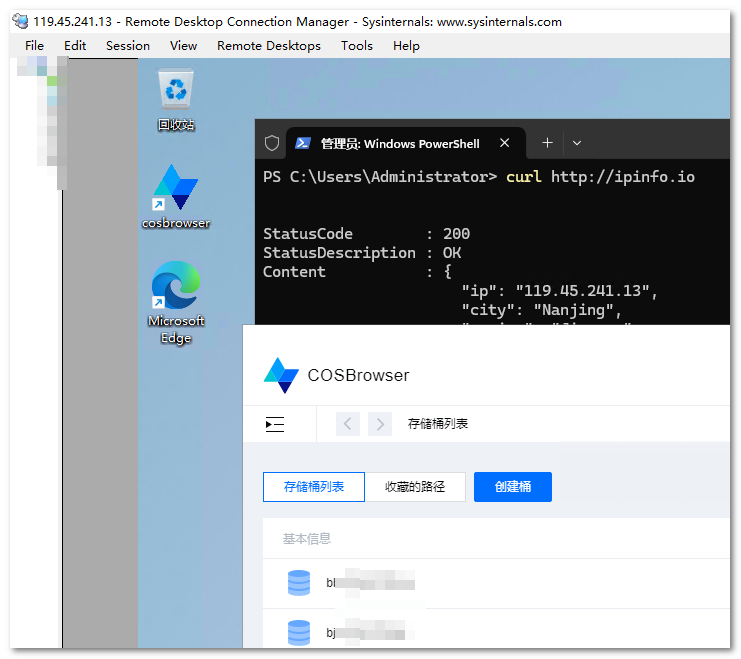The image size is (741, 659).
Task: Add a new terminal tab
Action: click(x=547, y=143)
